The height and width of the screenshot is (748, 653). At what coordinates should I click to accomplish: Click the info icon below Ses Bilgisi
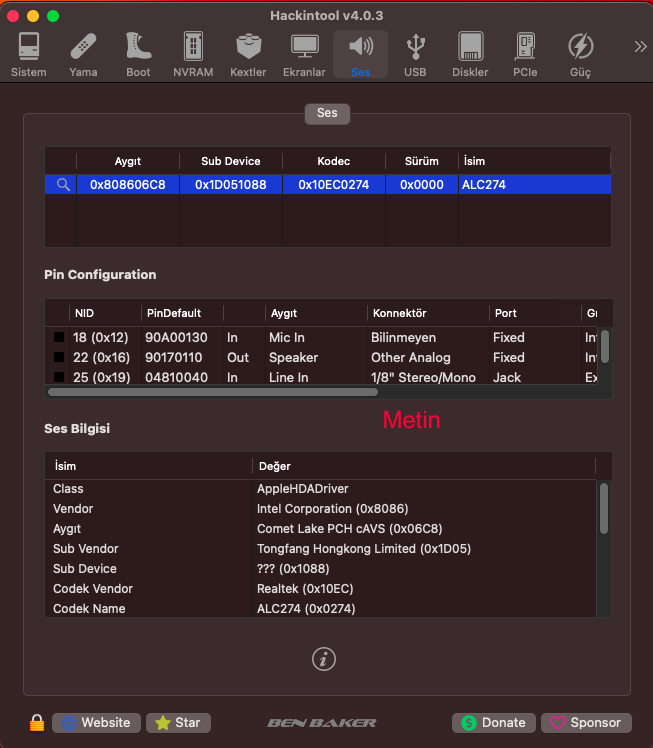click(324, 659)
